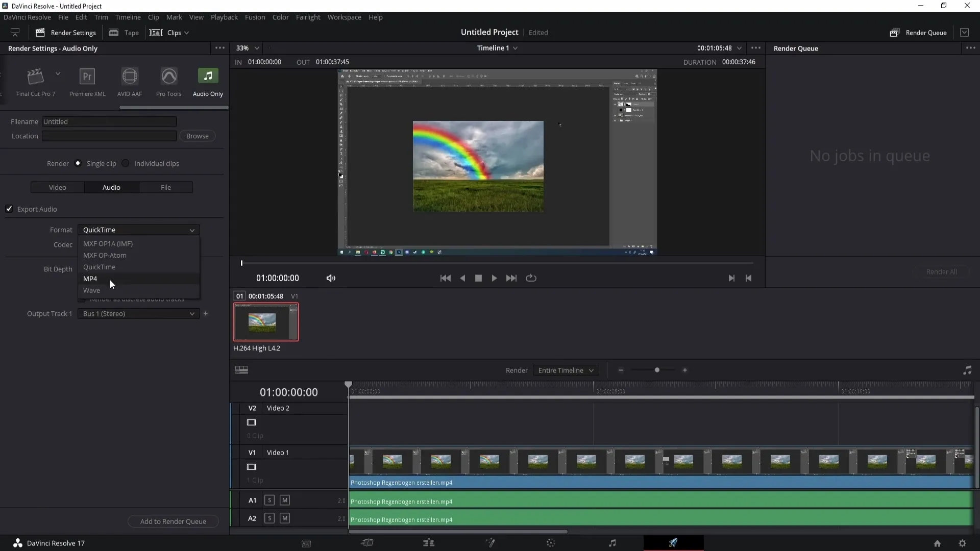Open the Video tab in Render Settings
Screen dimensions: 980x551
(57, 187)
